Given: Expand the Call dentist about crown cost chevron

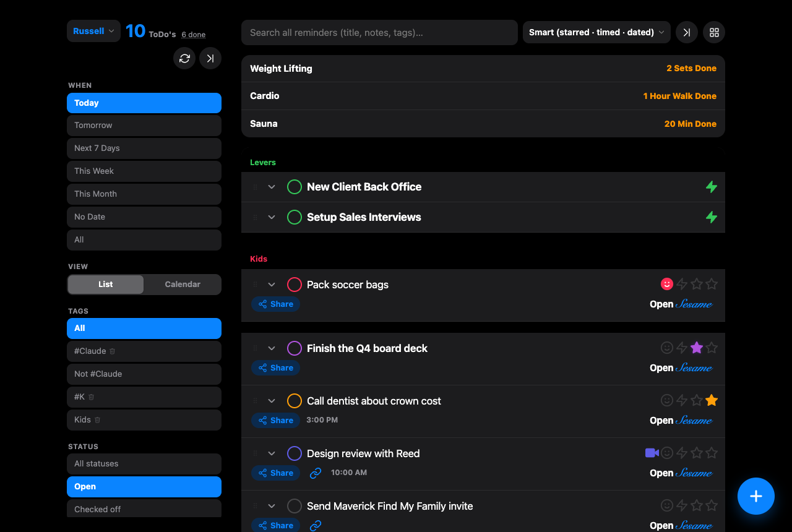Looking at the screenshot, I should [272, 401].
